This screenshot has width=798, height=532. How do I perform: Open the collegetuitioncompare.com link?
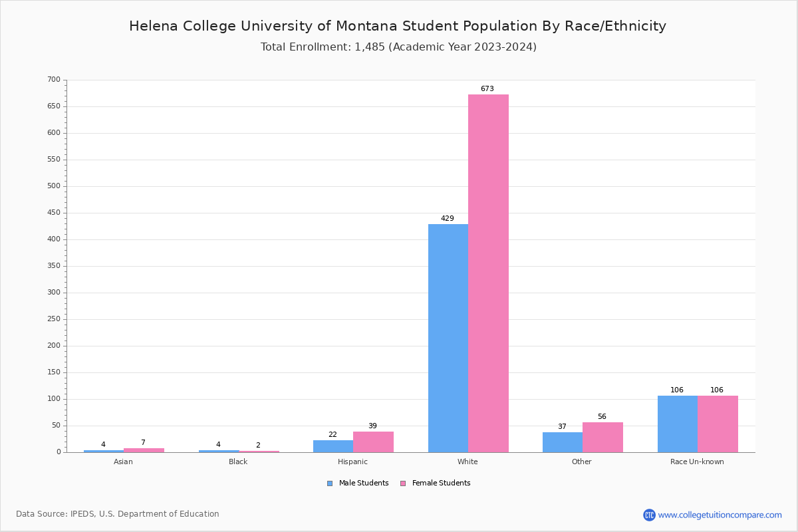point(720,515)
